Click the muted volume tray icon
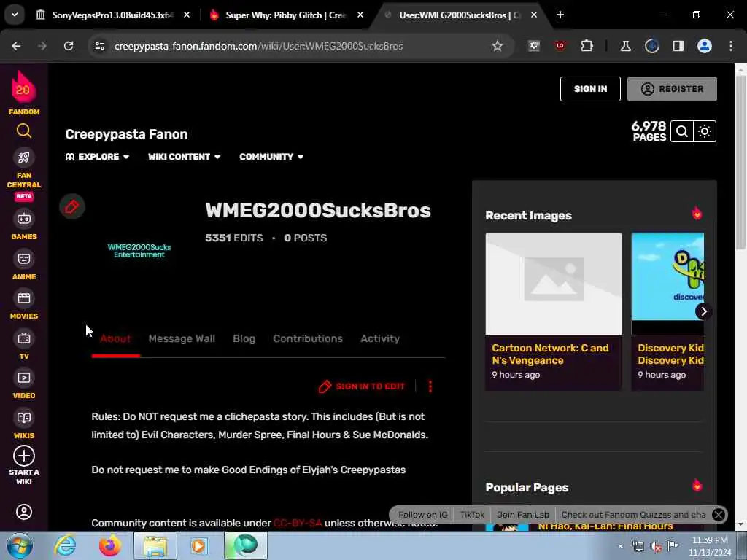This screenshot has width=747, height=560. tap(656, 546)
